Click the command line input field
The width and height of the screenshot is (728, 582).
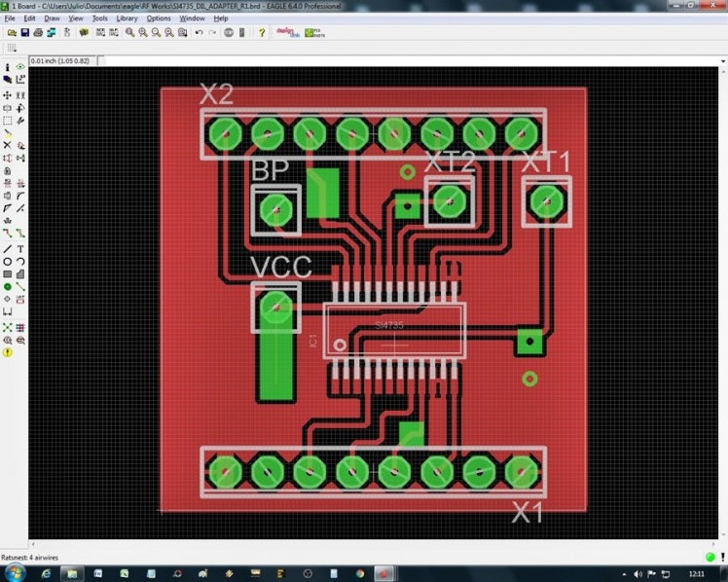coord(411,61)
